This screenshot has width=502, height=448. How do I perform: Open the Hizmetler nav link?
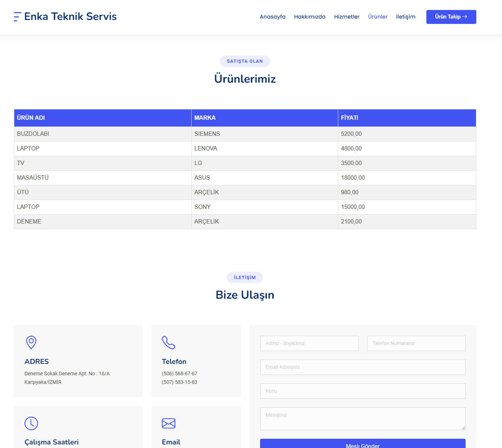click(346, 17)
